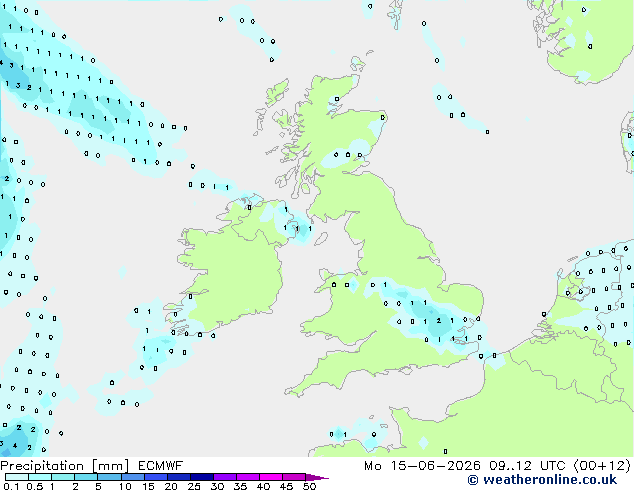Pick the 20–25 mm dark blue swatch
The width and height of the screenshot is (634, 490).
[178, 477]
